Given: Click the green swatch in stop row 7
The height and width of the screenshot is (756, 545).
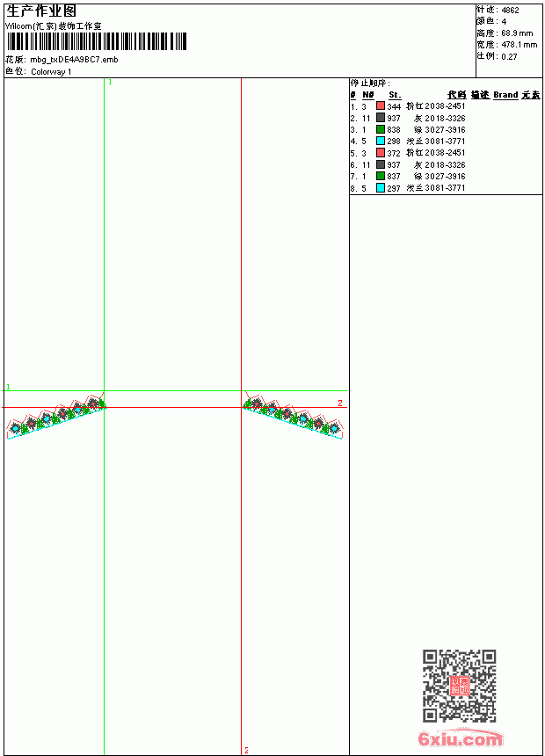Looking at the screenshot, I should point(381,176).
